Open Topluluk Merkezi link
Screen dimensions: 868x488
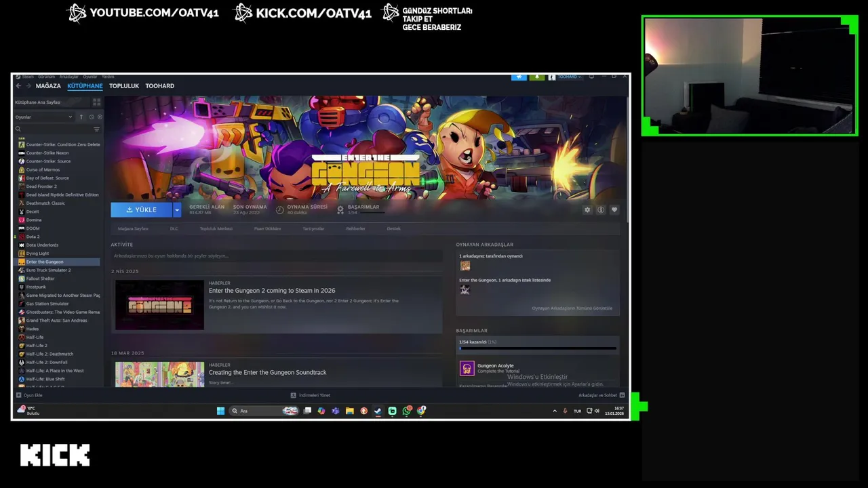216,228
